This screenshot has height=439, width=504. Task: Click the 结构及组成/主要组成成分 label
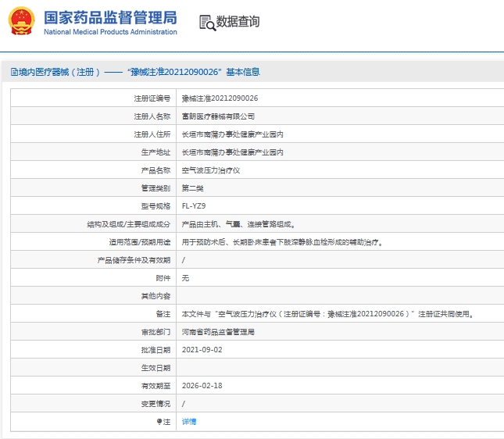(129, 224)
